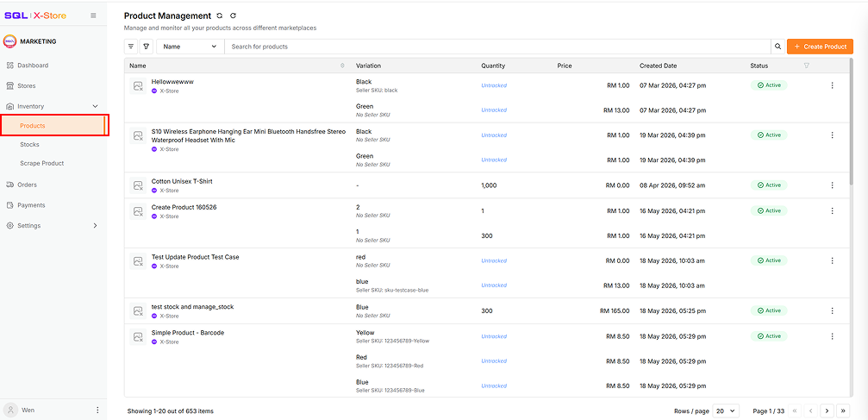This screenshot has height=420, width=868.
Task: Click the Wen user avatar icon
Action: coord(10,410)
